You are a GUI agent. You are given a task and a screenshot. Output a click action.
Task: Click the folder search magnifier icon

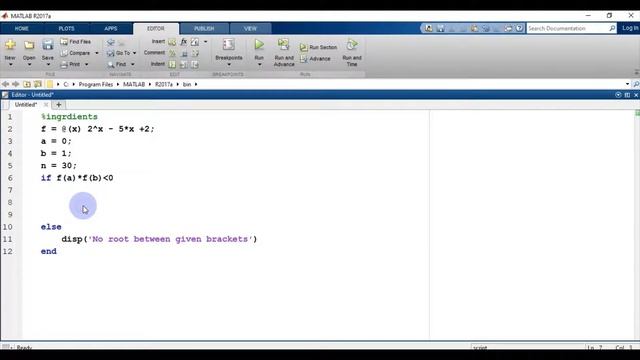pyautogui.click(x=636, y=84)
